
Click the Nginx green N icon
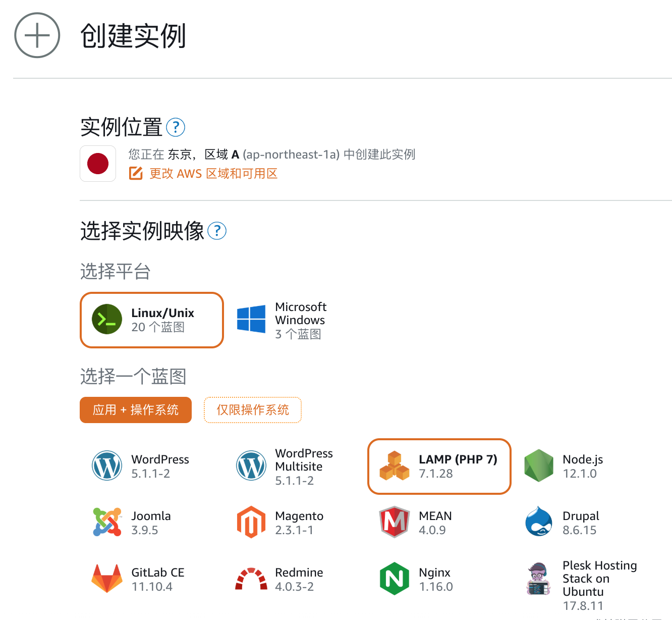click(x=395, y=579)
